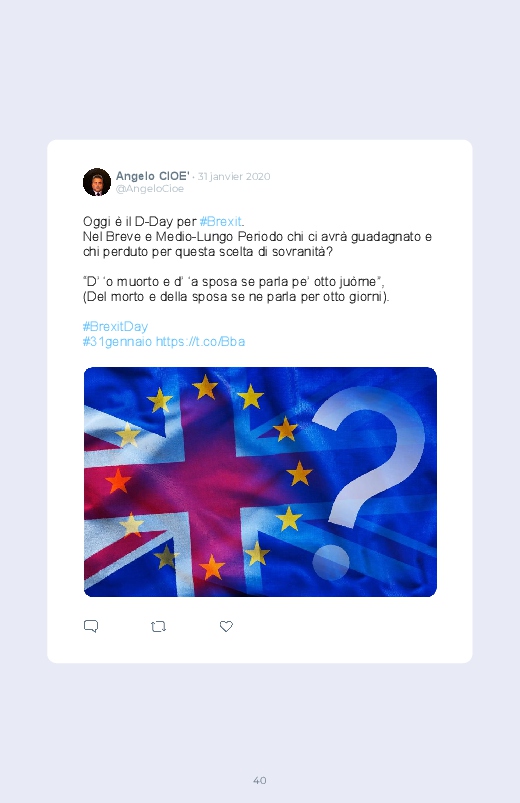520x803 pixels.
Task: Click the line 'chi perduto per questa scelta'
Action: [x=207, y=252]
